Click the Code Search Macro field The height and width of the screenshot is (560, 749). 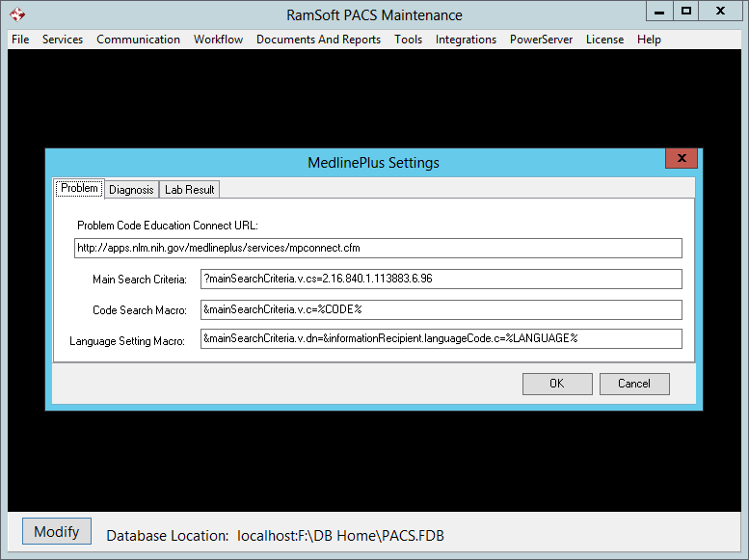pos(441,309)
